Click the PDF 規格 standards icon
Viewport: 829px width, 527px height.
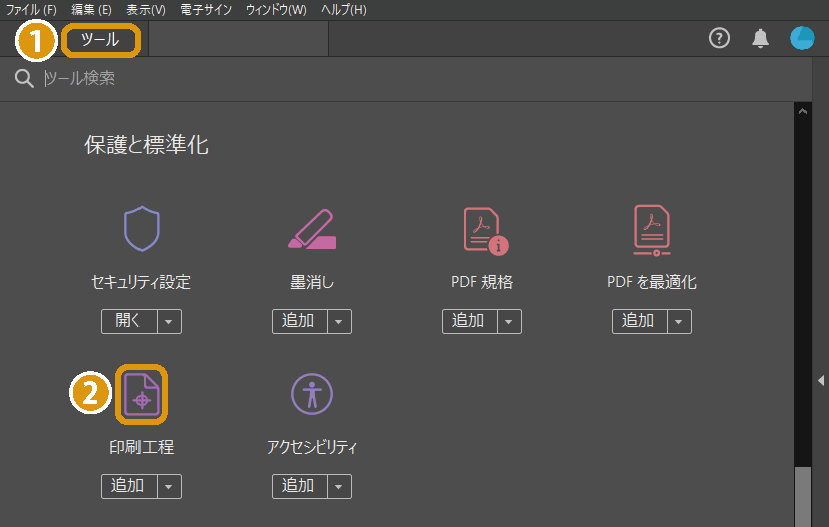click(x=485, y=231)
